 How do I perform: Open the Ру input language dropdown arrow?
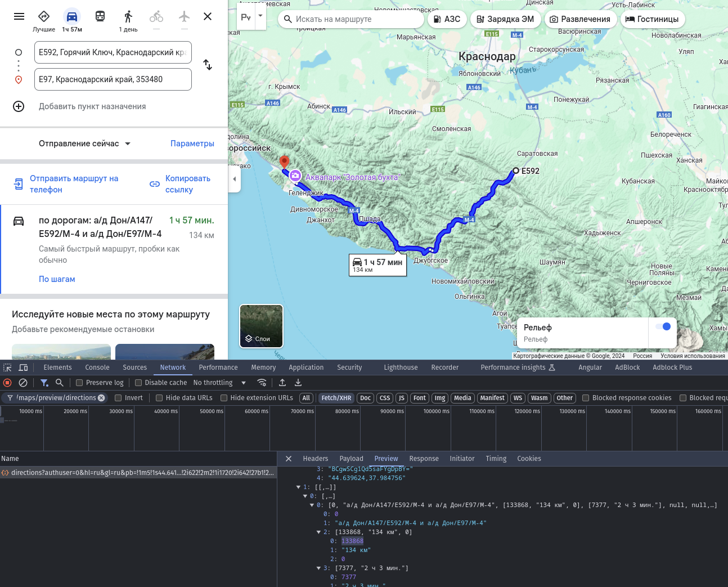260,15
